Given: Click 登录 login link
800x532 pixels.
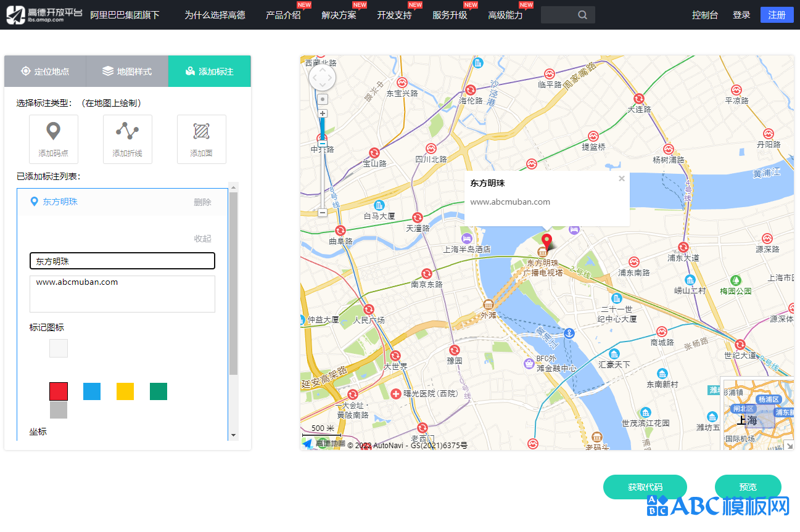Looking at the screenshot, I should coord(741,15).
